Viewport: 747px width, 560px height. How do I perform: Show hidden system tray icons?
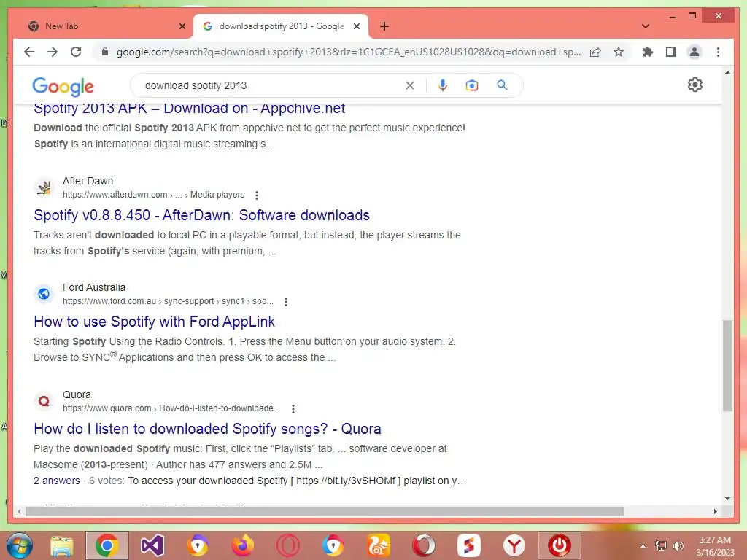(x=643, y=546)
